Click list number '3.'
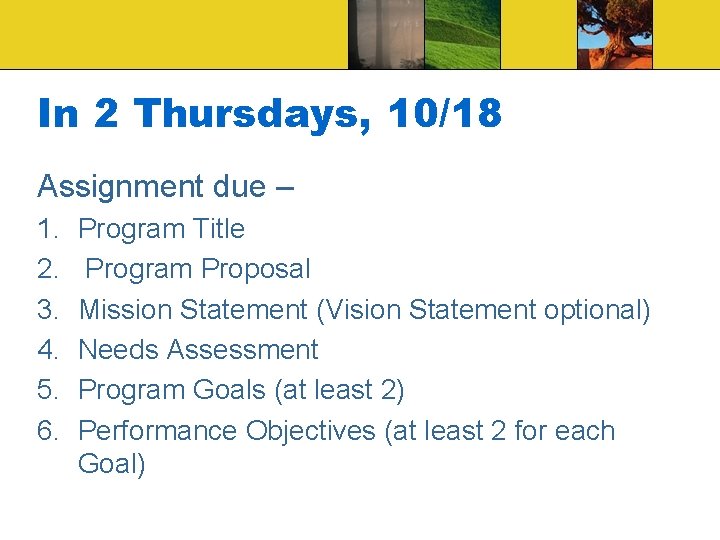The height and width of the screenshot is (540, 720). click(48, 310)
